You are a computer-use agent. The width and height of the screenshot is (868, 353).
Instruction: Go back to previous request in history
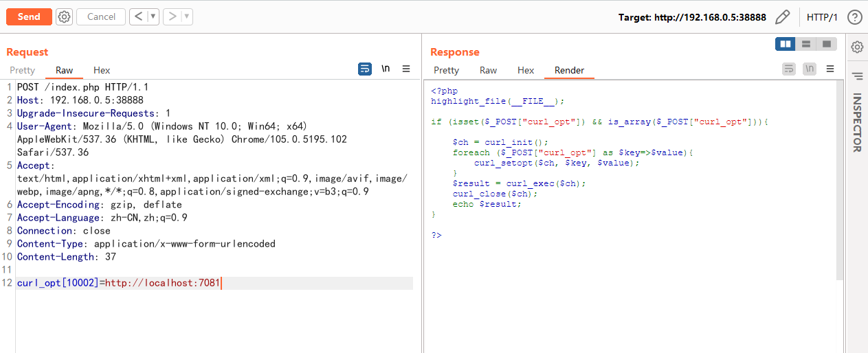(x=138, y=16)
